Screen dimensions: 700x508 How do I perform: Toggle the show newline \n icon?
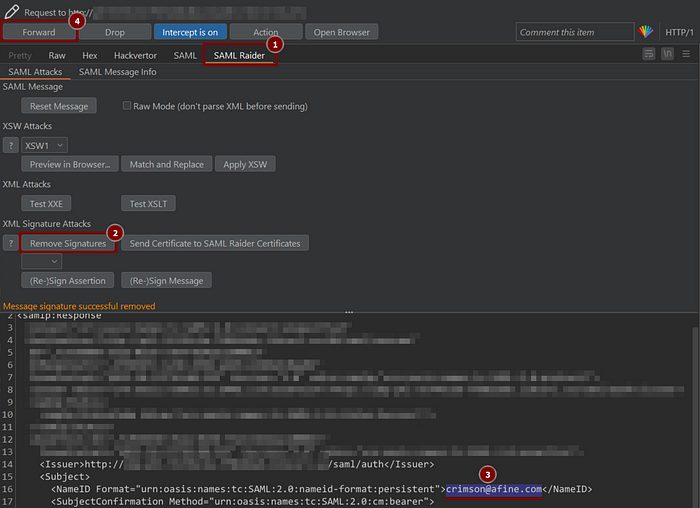tap(667, 54)
